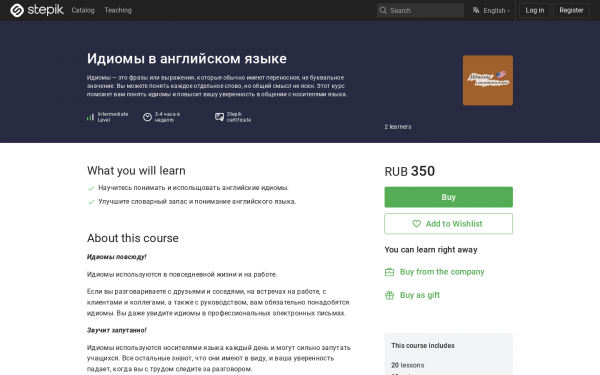Click You can learn right away text

[431, 249]
